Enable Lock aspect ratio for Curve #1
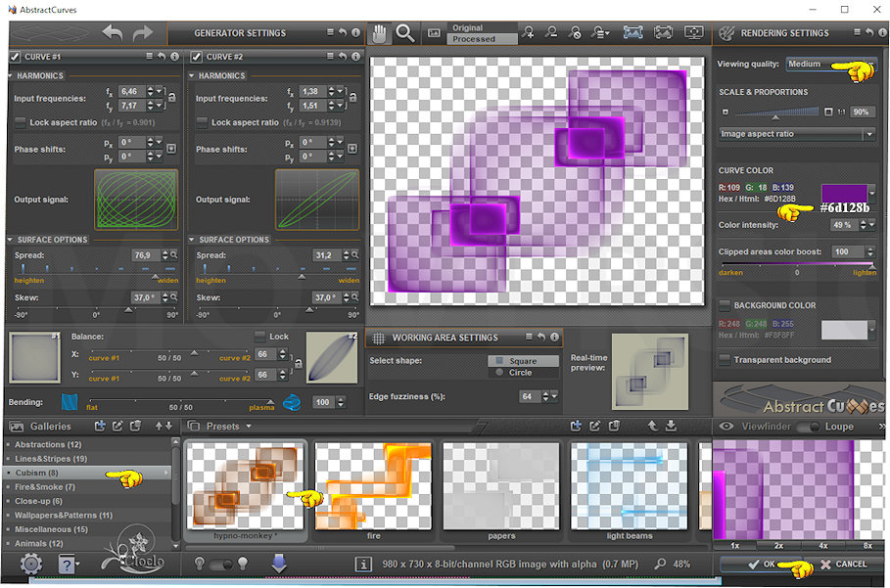Viewport: 890px width, 588px height. [x=21, y=122]
